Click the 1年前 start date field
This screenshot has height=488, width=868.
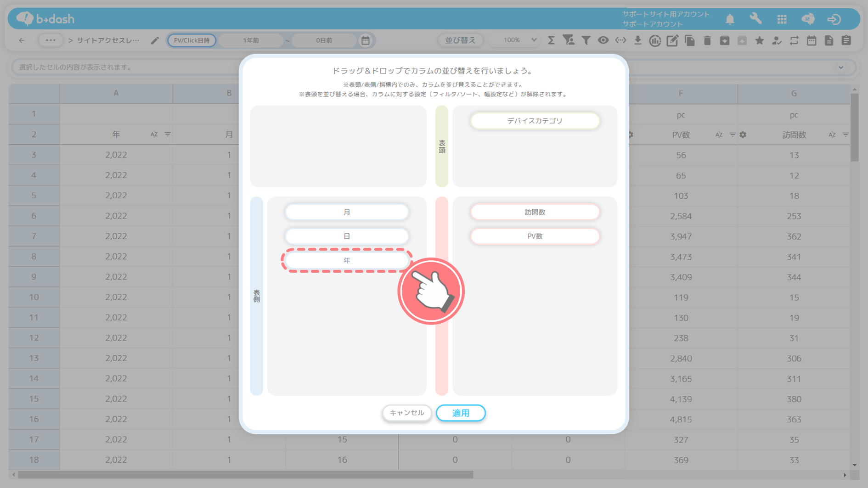pyautogui.click(x=251, y=40)
